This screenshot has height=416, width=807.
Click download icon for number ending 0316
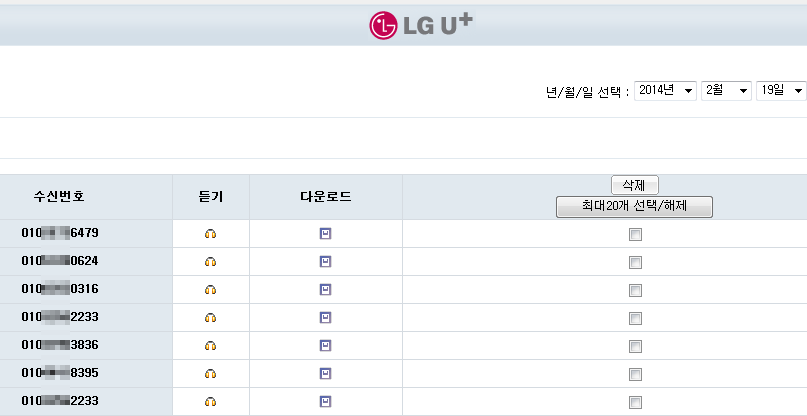click(x=325, y=289)
